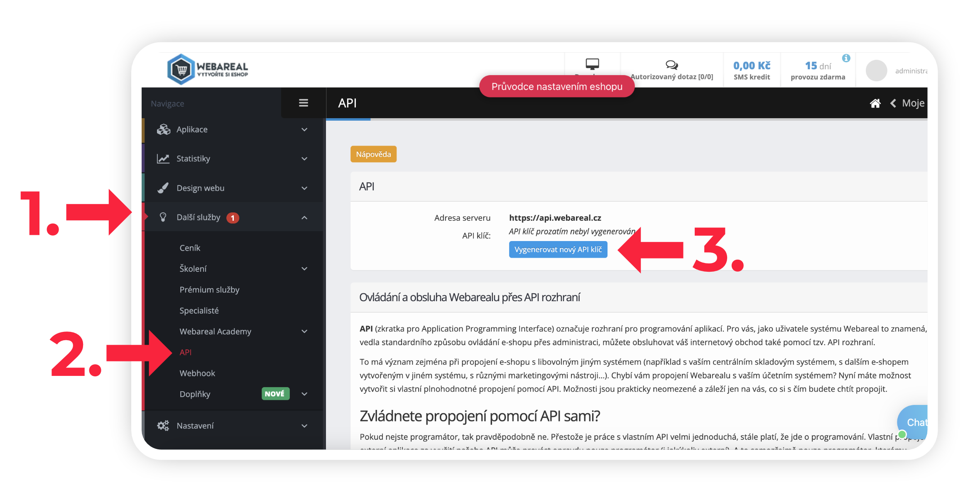
Task: Click the Nastavení gears icon
Action: (163, 426)
